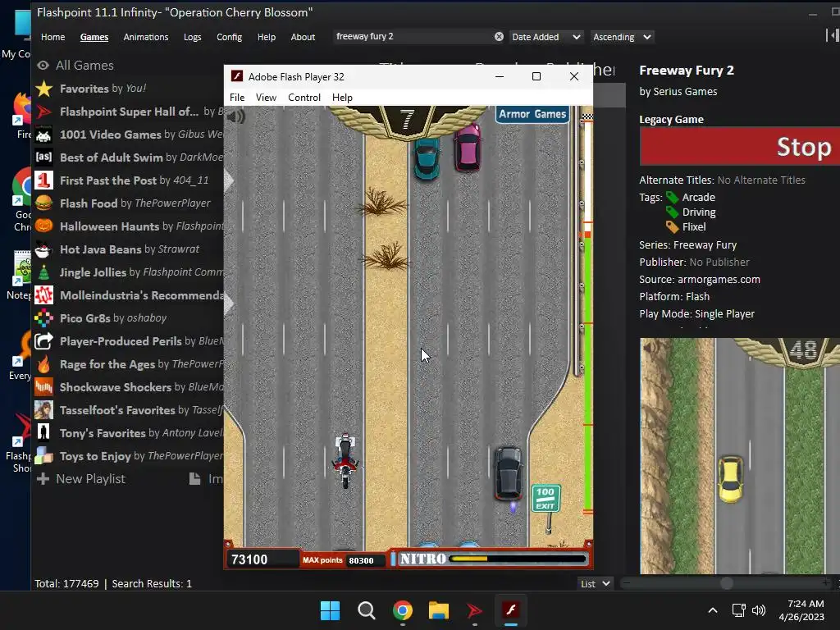The height and width of the screenshot is (630, 840).
Task: Show hidden system tray icons
Action: (713, 610)
